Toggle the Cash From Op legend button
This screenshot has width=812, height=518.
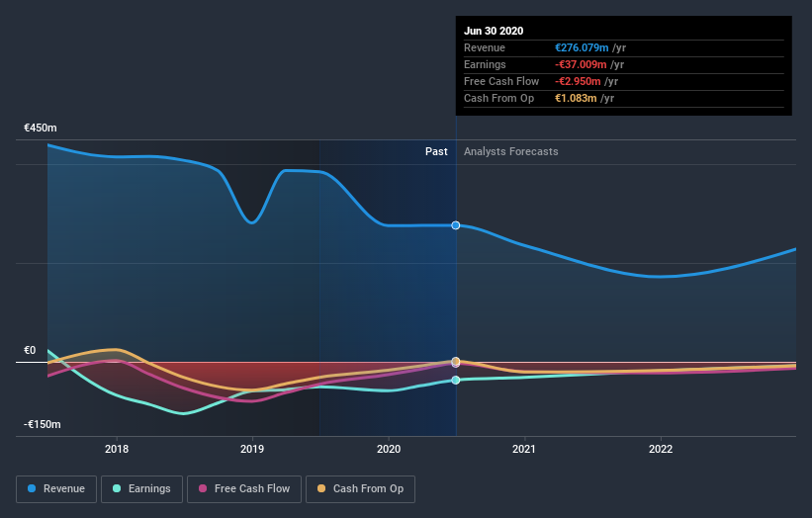tap(360, 489)
